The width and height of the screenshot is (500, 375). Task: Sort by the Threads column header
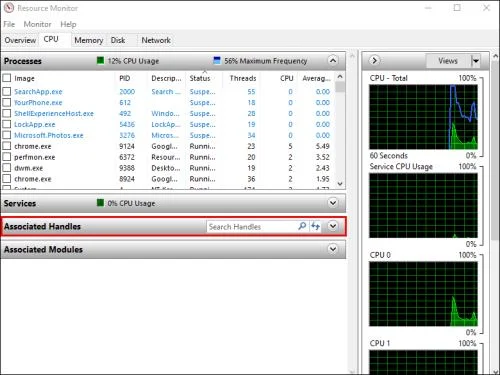pyautogui.click(x=243, y=78)
